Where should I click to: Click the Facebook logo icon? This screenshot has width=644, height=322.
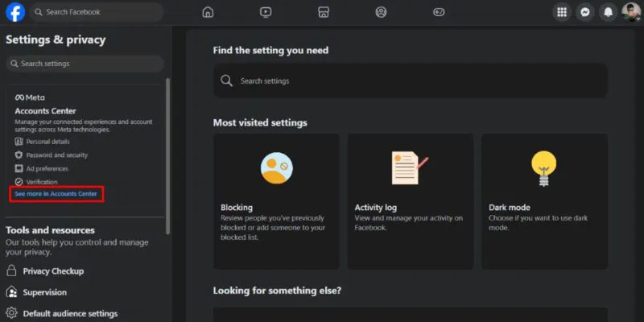click(15, 12)
